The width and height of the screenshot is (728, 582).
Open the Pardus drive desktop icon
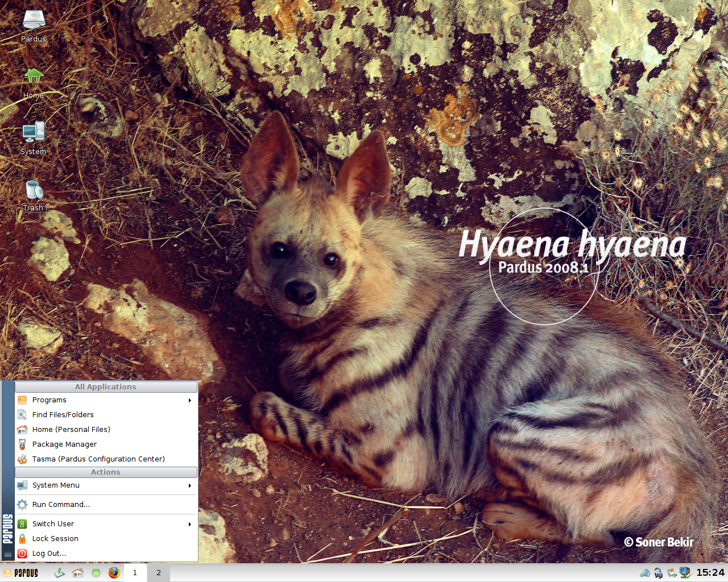(x=34, y=26)
